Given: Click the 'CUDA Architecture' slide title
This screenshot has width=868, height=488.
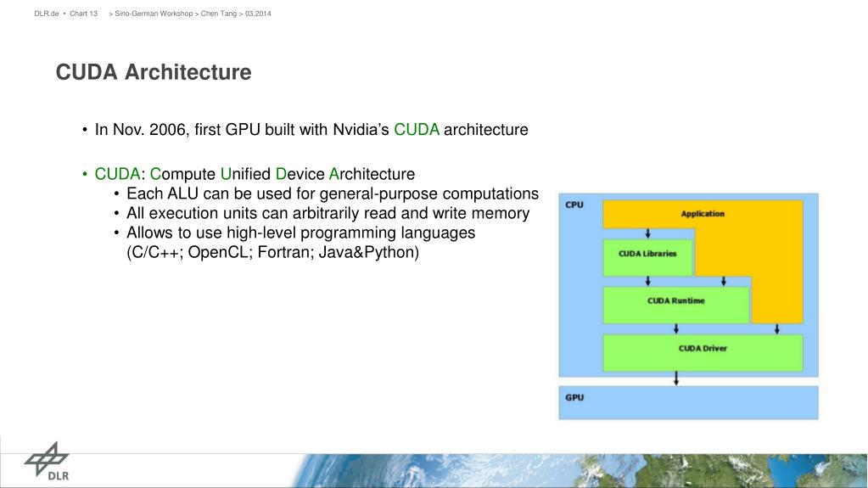Looking at the screenshot, I should pyautogui.click(x=154, y=72).
